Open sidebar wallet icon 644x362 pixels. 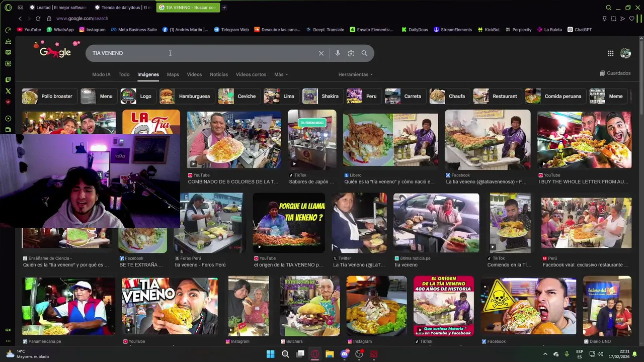(x=8, y=130)
